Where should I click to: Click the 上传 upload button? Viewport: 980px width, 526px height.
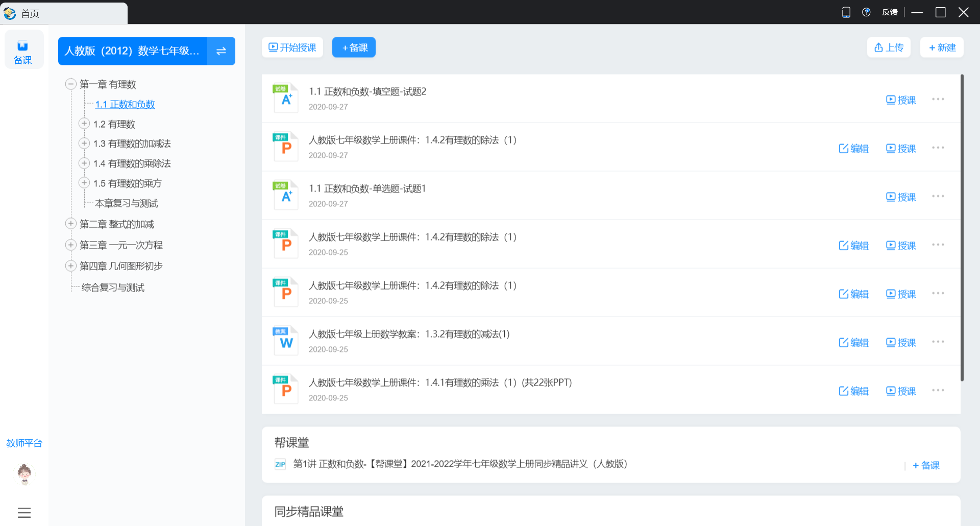889,47
